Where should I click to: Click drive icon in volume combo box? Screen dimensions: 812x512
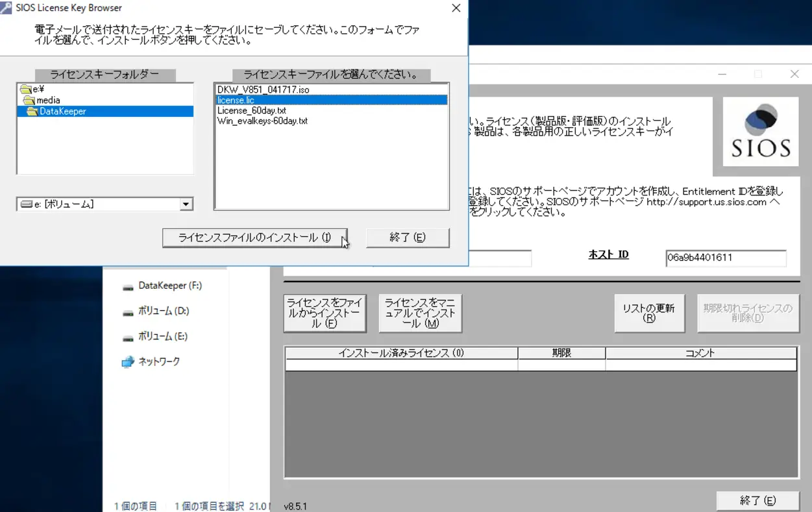[26, 204]
